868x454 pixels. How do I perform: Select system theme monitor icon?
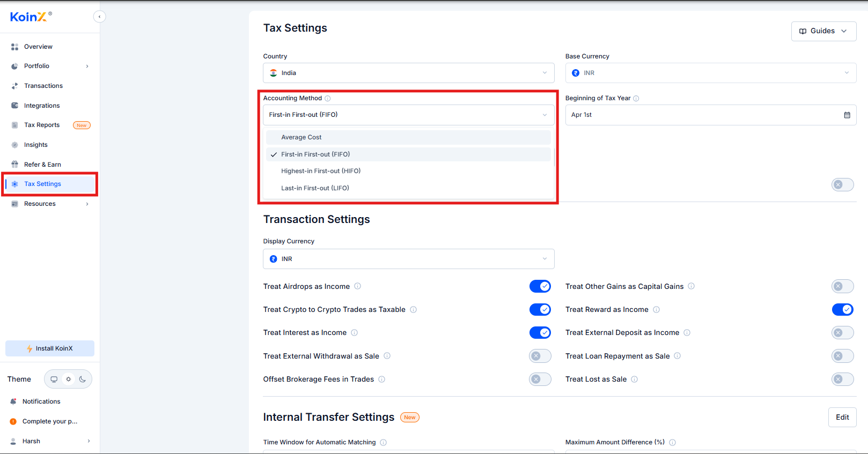(x=54, y=379)
